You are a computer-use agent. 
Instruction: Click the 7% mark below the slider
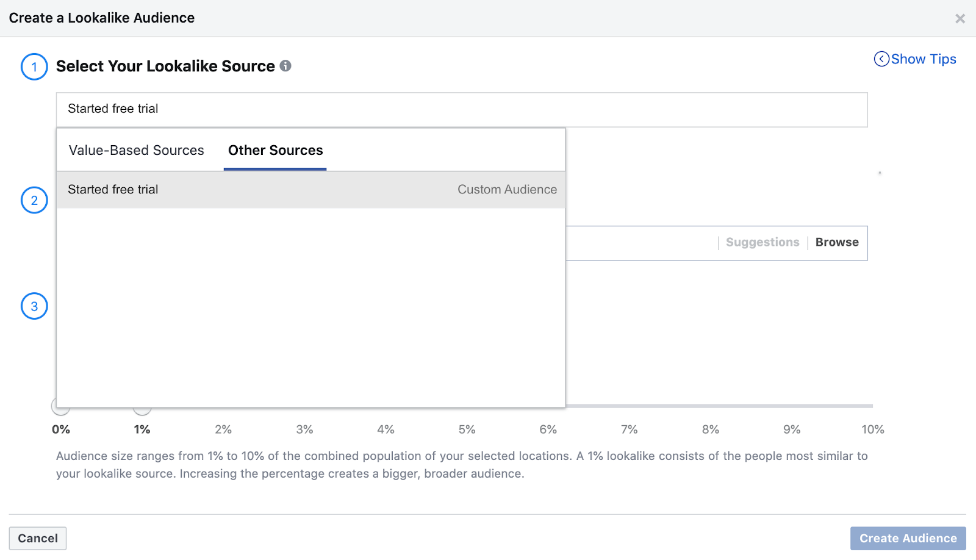(x=629, y=429)
